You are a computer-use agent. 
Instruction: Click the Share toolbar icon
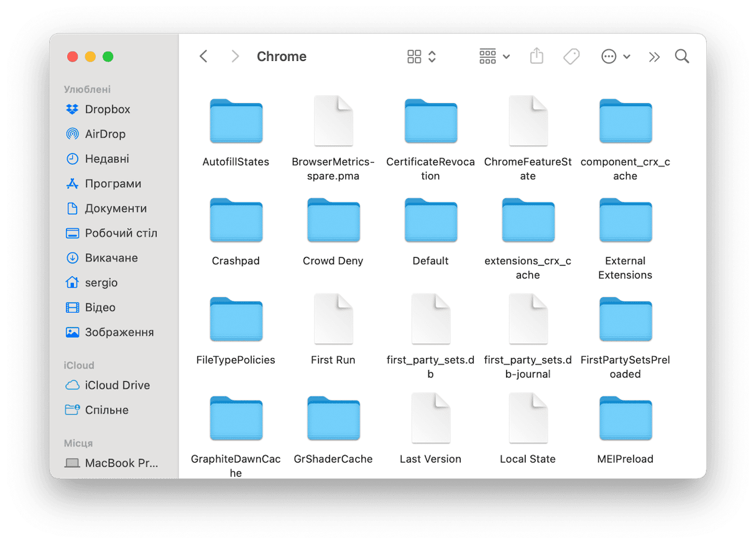(537, 56)
